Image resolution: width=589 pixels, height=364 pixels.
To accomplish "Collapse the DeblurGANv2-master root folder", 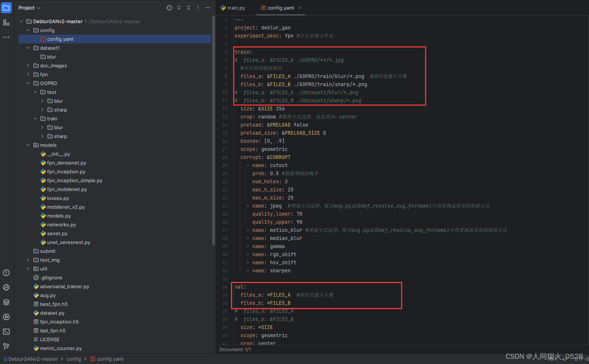I will coord(21,21).
